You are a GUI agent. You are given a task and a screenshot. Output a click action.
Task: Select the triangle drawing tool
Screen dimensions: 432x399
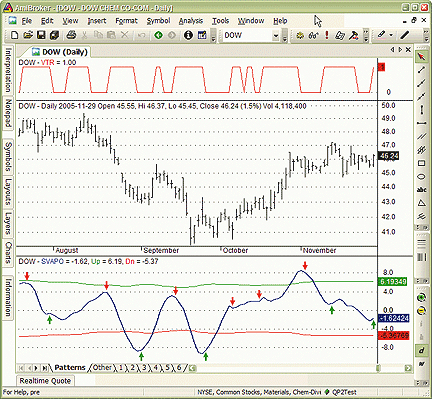(421, 203)
